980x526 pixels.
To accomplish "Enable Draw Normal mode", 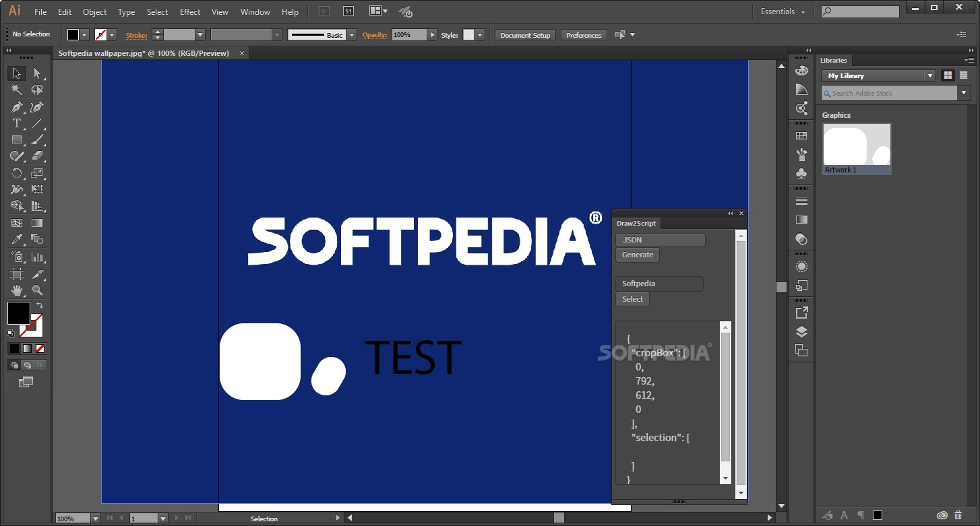I will coord(14,365).
